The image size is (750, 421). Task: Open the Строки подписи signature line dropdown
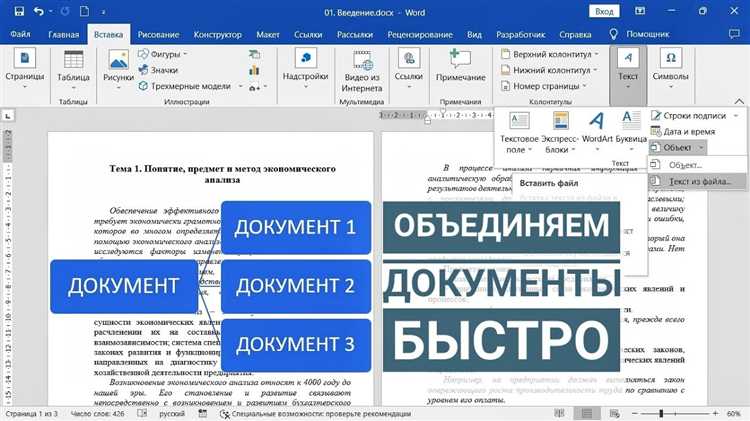pyautogui.click(x=695, y=116)
